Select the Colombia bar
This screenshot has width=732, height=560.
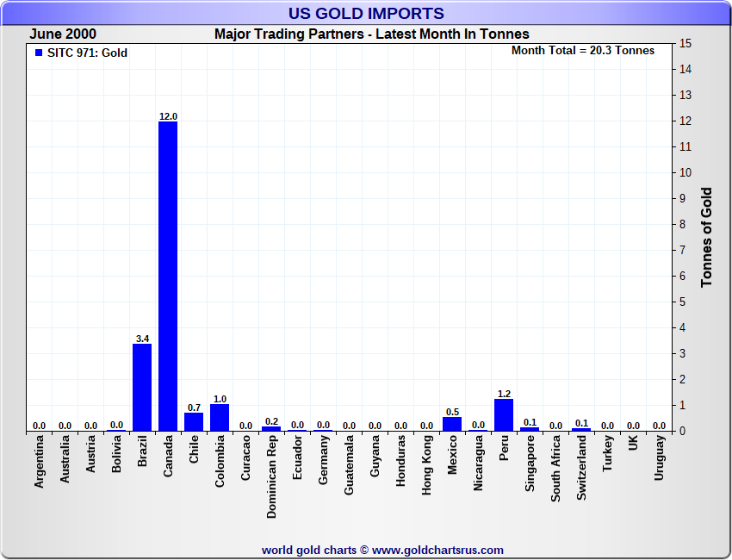point(220,418)
